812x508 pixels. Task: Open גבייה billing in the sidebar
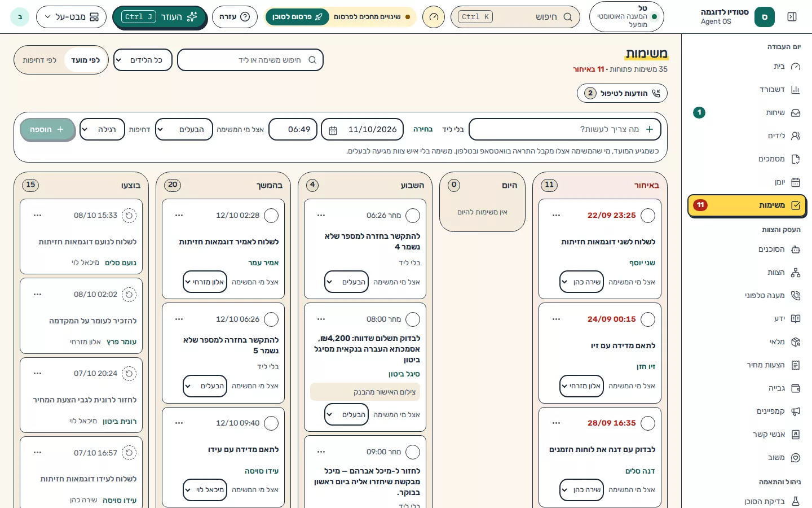(747, 388)
